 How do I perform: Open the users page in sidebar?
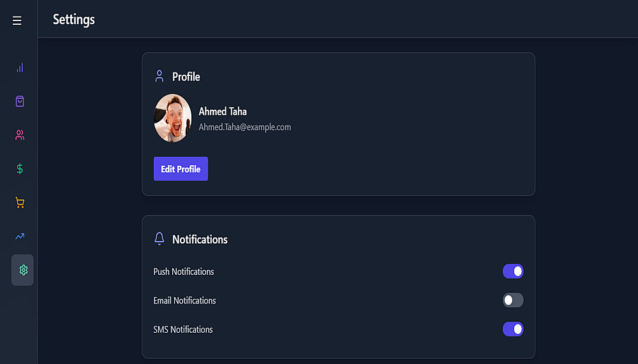coord(20,135)
